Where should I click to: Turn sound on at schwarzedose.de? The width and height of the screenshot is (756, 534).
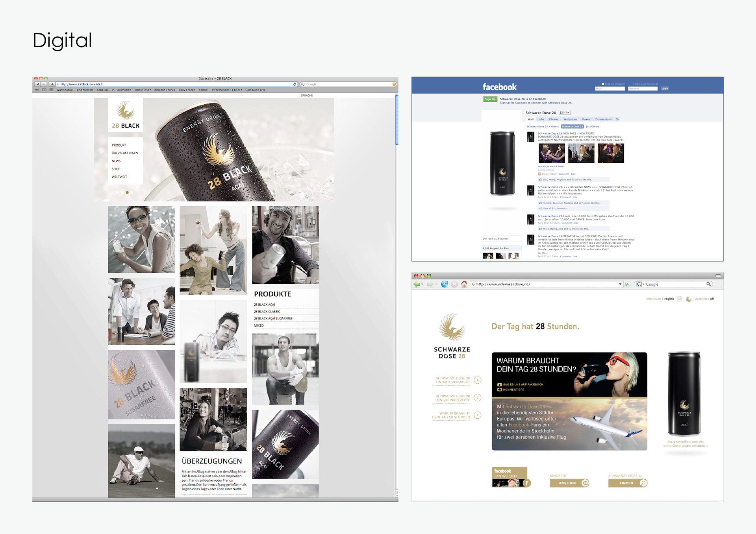pos(700,299)
